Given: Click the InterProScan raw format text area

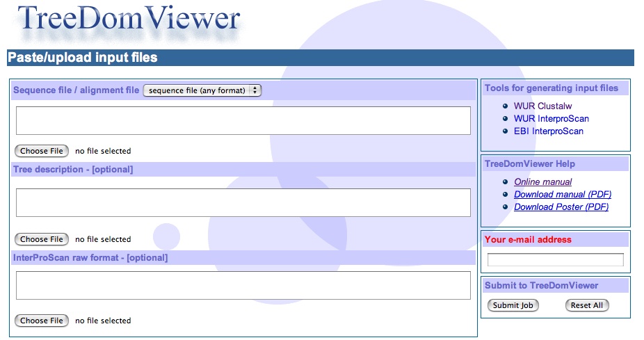Looking at the screenshot, I should [243, 285].
